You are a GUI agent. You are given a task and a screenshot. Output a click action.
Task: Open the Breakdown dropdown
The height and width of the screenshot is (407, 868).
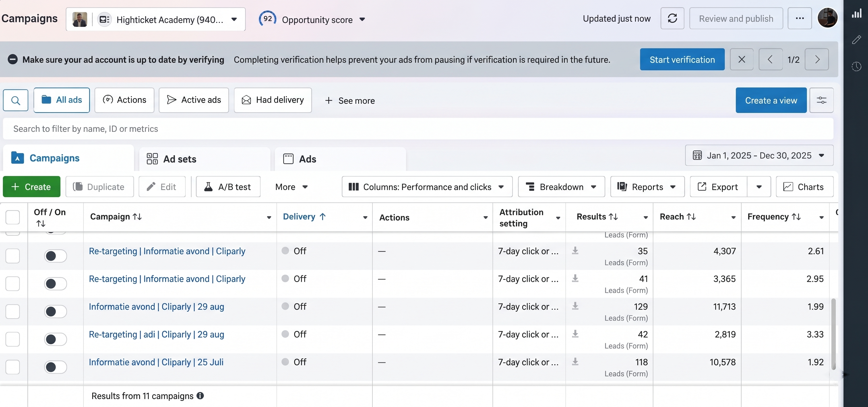561,186
